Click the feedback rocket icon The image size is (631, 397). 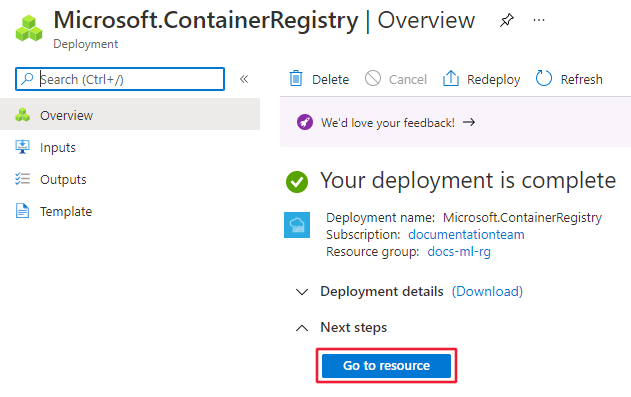point(305,122)
